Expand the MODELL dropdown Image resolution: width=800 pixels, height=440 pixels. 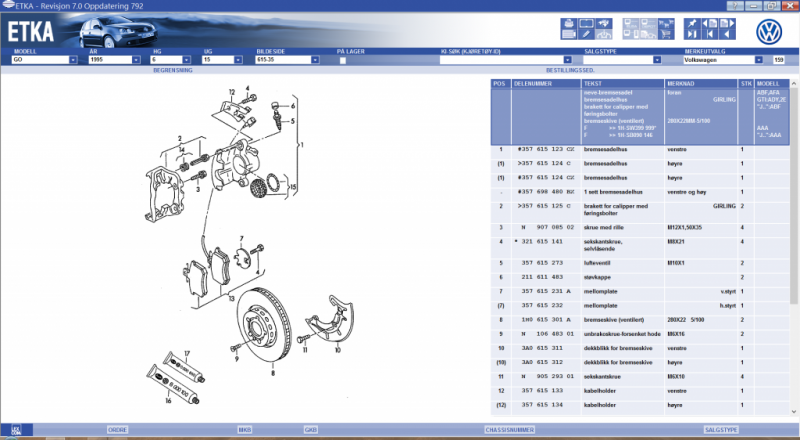click(73, 60)
